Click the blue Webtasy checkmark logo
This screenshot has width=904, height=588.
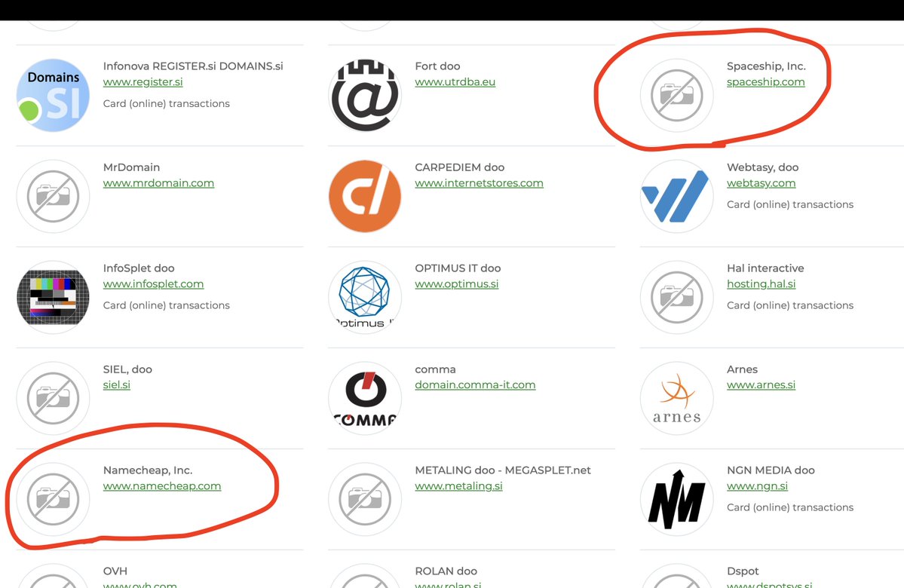point(677,196)
